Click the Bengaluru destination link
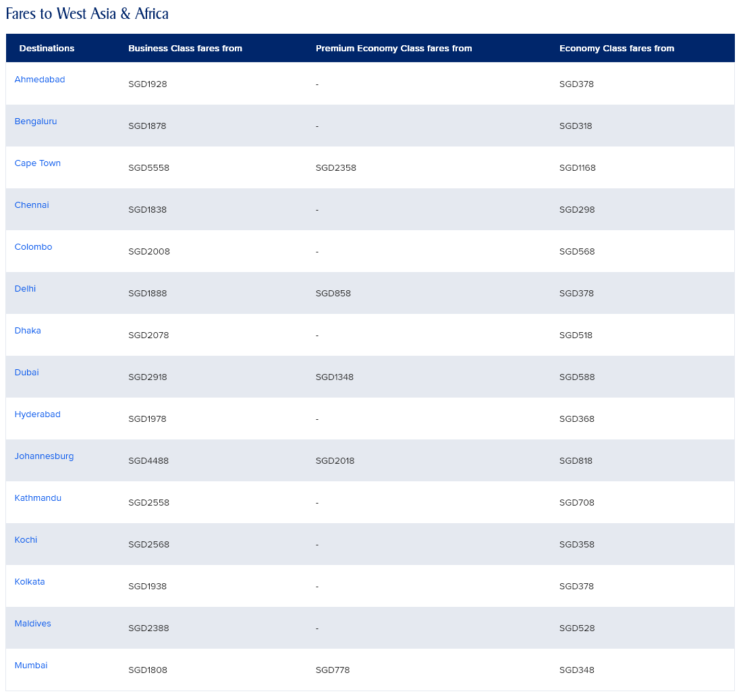Image resolution: width=745 pixels, height=700 pixels. point(36,122)
